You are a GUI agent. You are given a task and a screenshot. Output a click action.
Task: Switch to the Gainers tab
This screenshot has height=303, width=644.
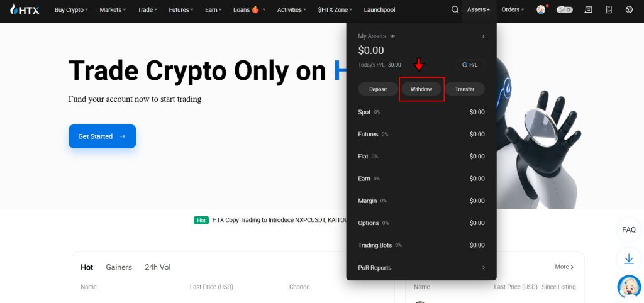click(x=119, y=267)
